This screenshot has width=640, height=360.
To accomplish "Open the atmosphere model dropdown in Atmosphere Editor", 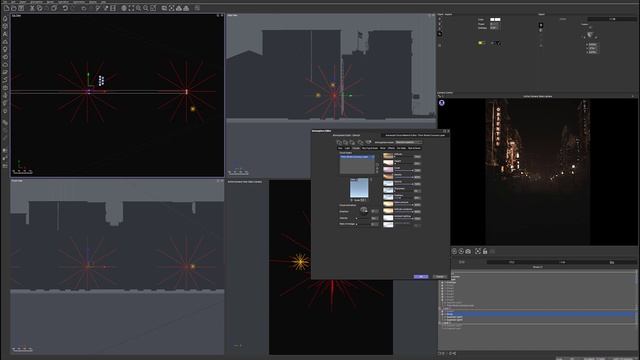I will pos(408,142).
